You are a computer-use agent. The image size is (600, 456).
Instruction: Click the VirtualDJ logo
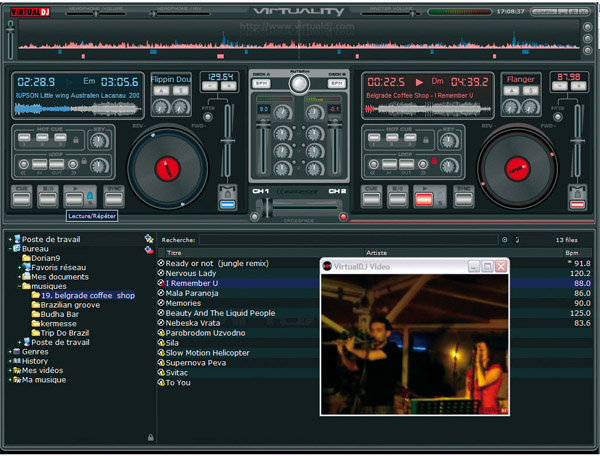point(30,12)
